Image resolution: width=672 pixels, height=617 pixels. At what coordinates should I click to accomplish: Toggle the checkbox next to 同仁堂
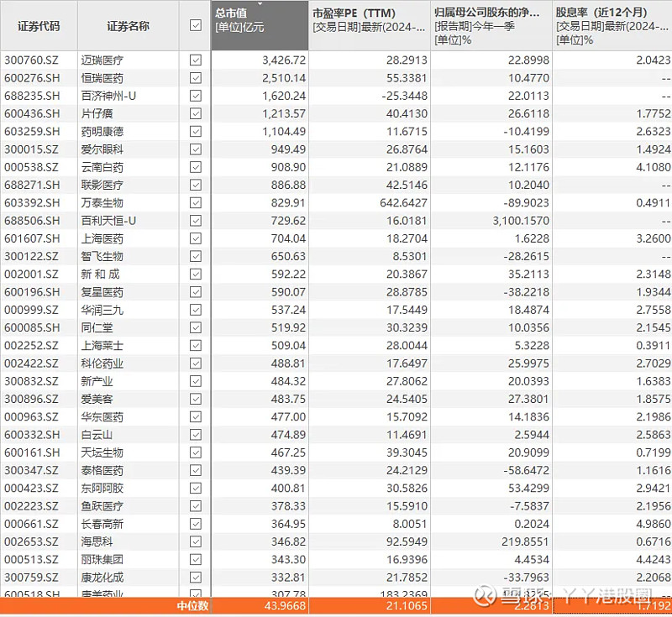[196, 327]
